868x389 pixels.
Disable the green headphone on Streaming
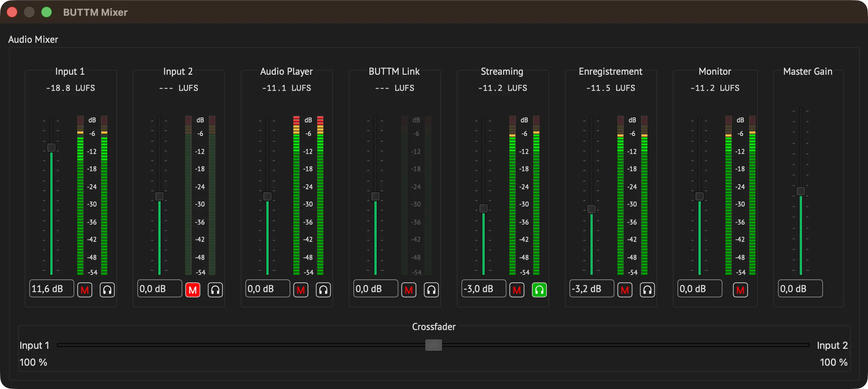[539, 289]
